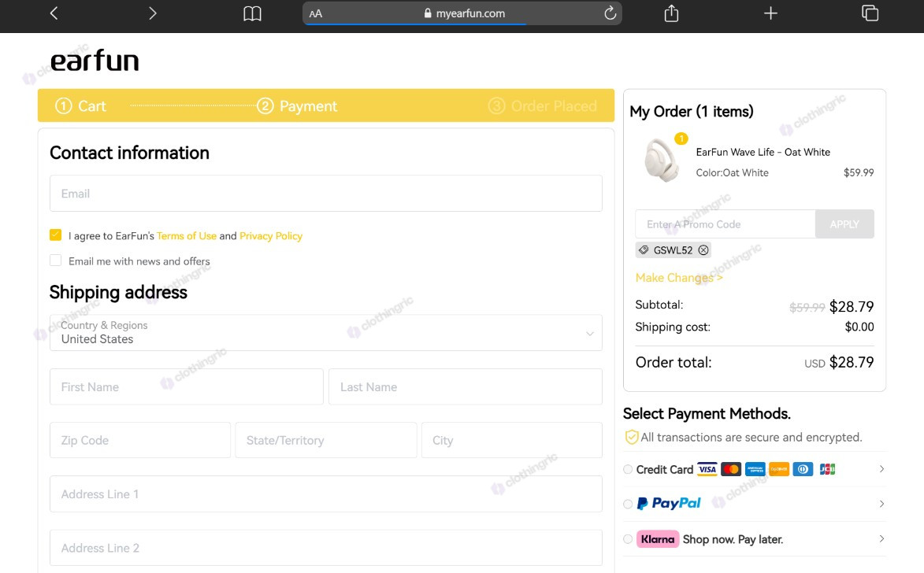Click the EarFun Wave Life - Oat White title
This screenshot has width=924, height=573.
pyautogui.click(x=763, y=152)
